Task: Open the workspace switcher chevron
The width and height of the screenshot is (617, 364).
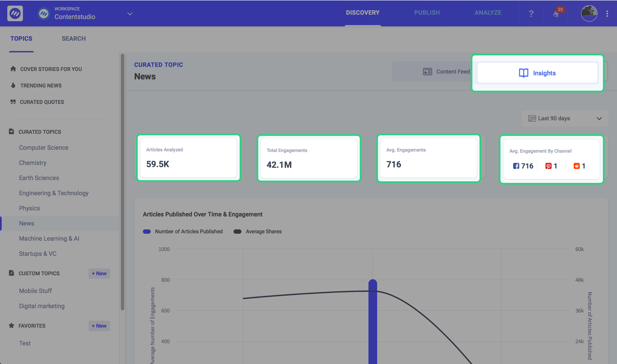Action: 130,14
